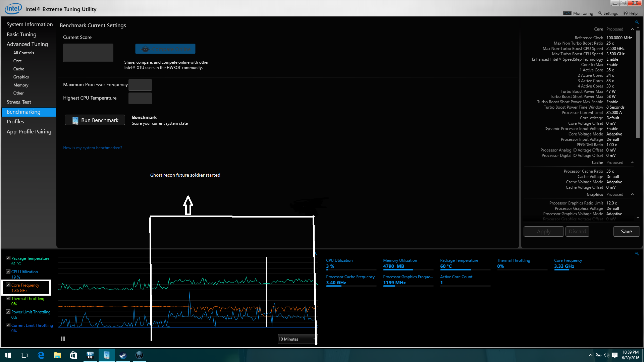Toggle the Current Limit Throttling graph checkbox

(x=8, y=325)
